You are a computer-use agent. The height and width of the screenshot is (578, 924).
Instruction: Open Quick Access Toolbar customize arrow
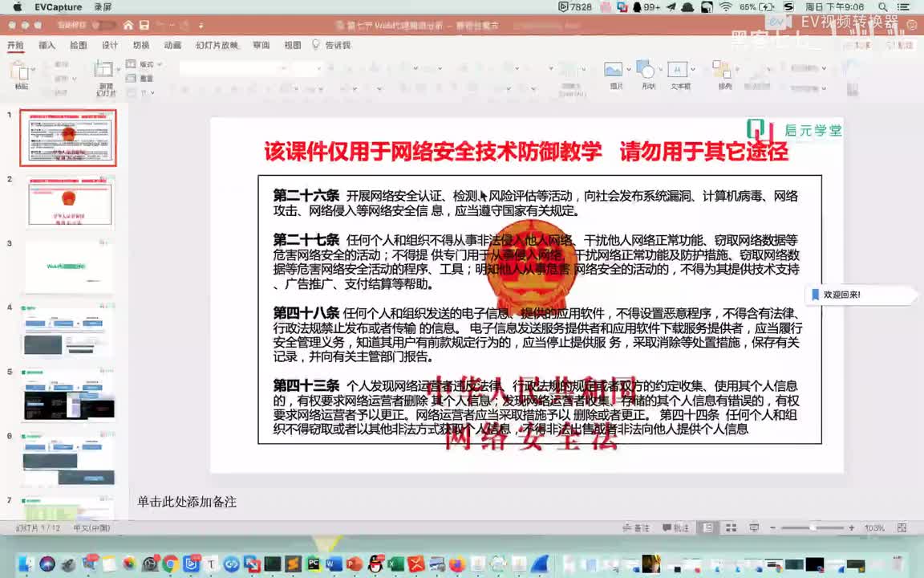point(201,26)
